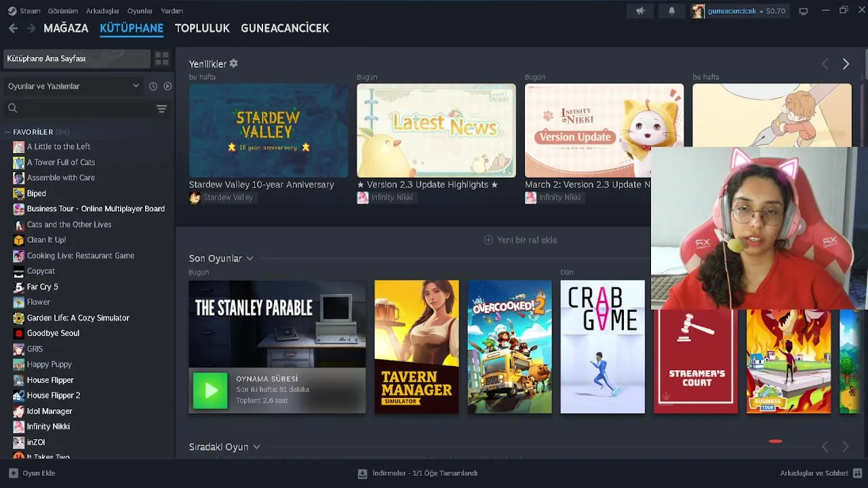
Task: Click the A Little to the Left icon
Action: coord(19,146)
